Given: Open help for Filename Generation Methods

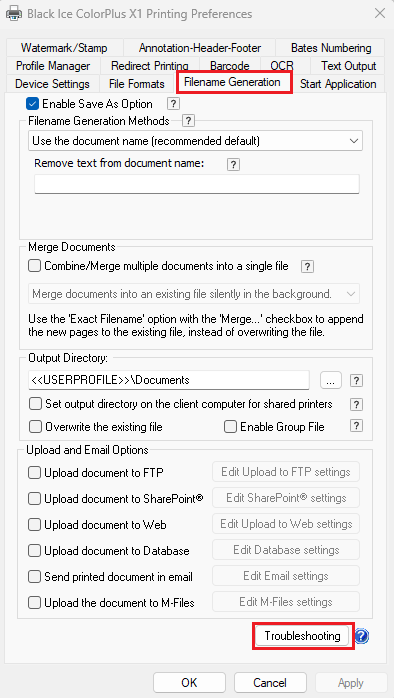Looking at the screenshot, I should click(189, 121).
